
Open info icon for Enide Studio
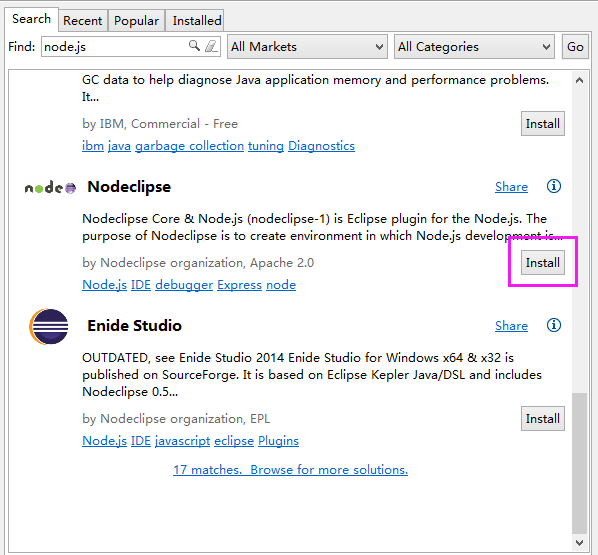coord(554,325)
